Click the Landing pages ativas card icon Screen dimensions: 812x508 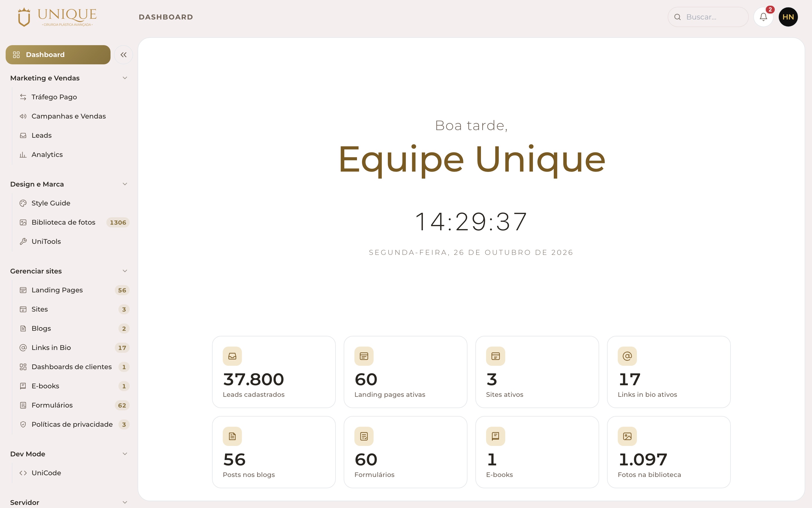pyautogui.click(x=364, y=356)
